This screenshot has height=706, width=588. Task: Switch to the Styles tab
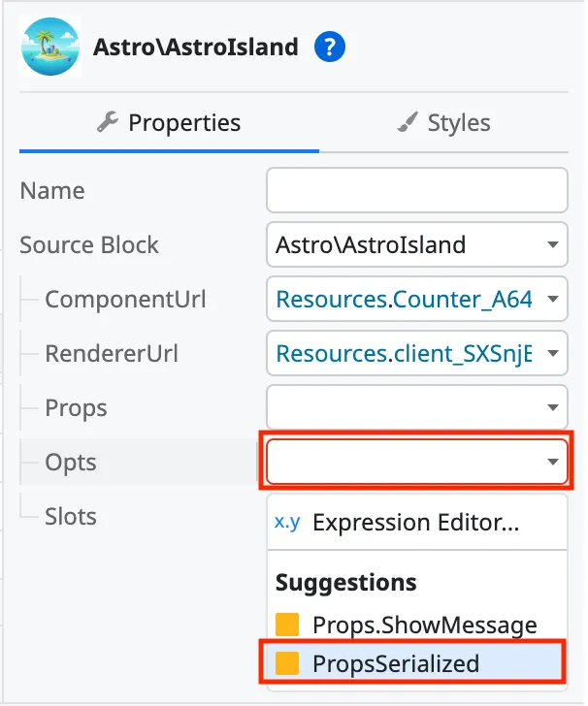click(444, 123)
